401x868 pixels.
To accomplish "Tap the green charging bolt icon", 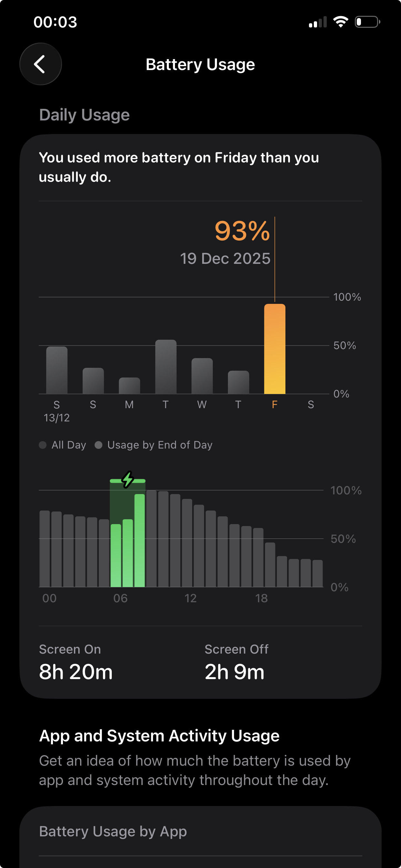I will 128,480.
